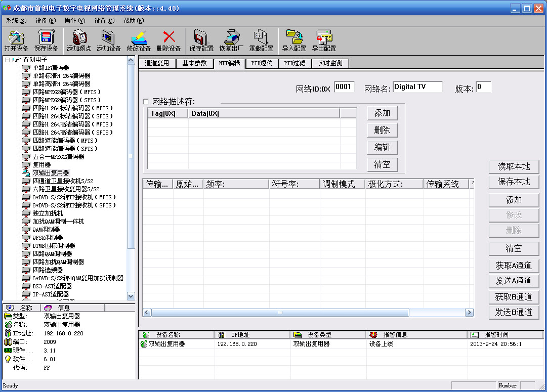Screen dimensions: 547x392
Task: Select the 独立加扰机 device icon in tree
Action: pos(26,213)
